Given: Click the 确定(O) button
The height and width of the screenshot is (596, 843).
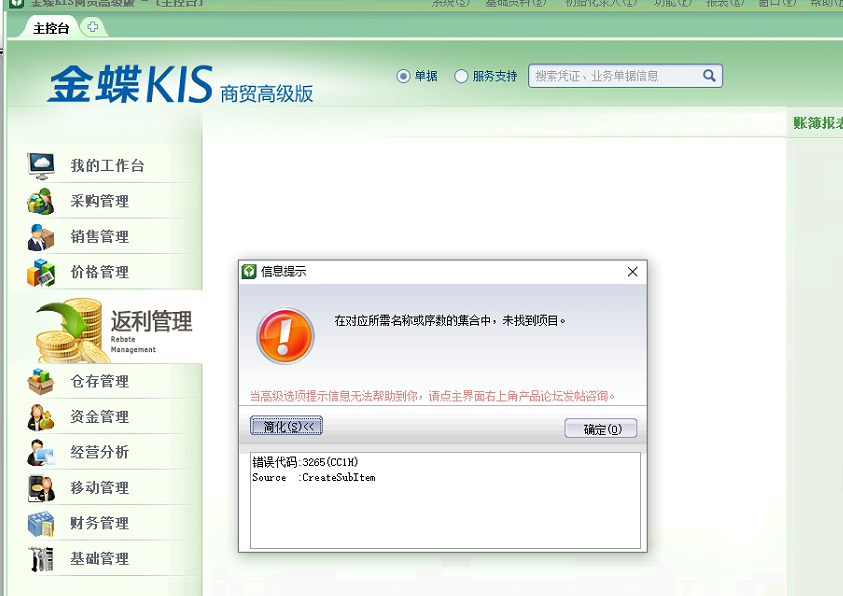Looking at the screenshot, I should [x=601, y=429].
